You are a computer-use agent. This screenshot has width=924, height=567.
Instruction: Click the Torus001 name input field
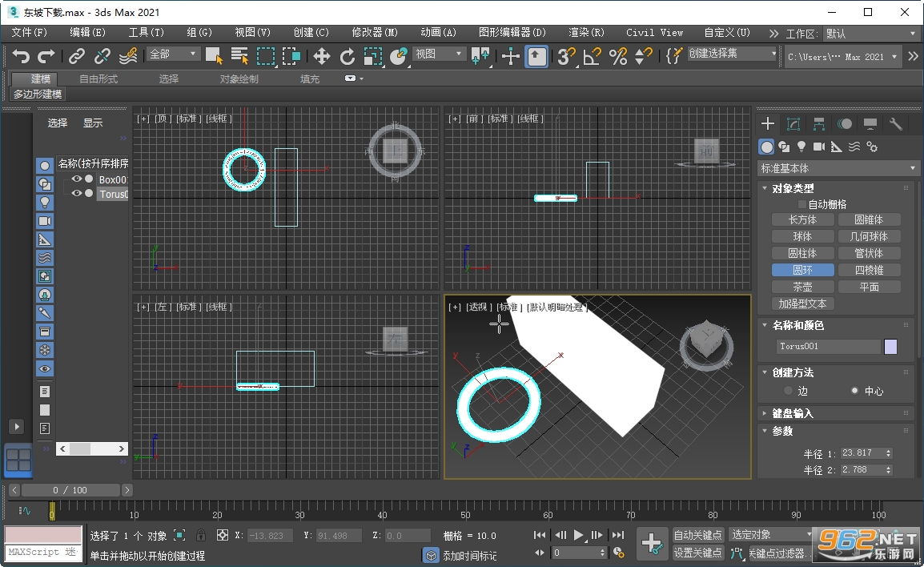(x=828, y=347)
